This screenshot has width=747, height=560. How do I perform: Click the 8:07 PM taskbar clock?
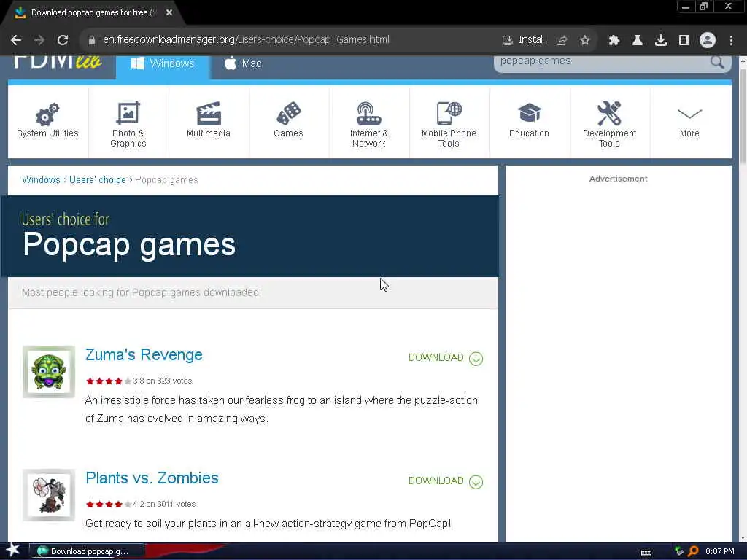[x=719, y=551]
